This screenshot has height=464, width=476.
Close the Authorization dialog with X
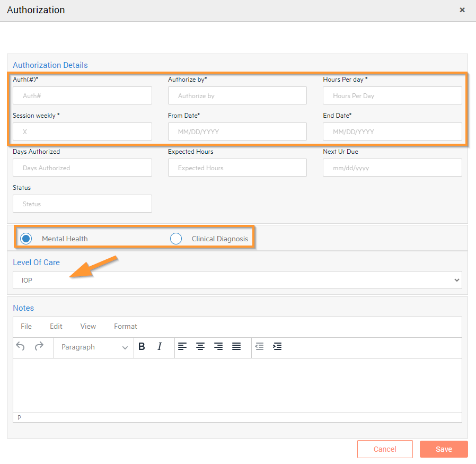pyautogui.click(x=462, y=10)
